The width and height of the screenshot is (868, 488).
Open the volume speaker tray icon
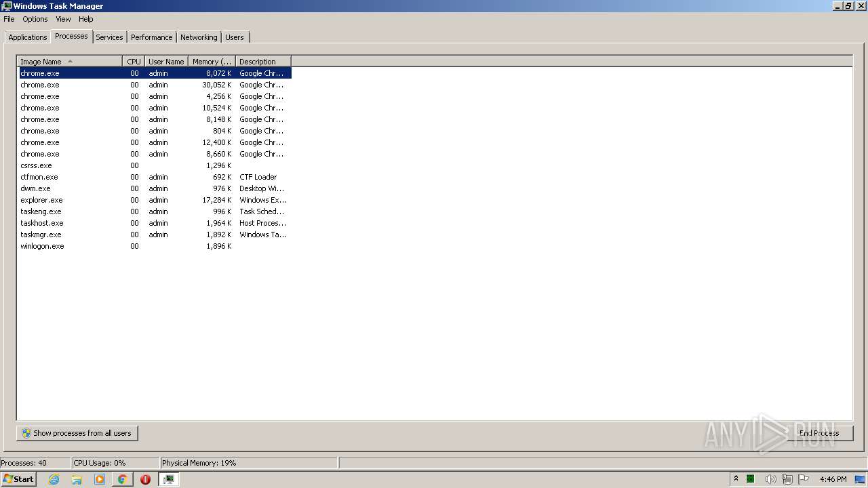pyautogui.click(x=770, y=479)
